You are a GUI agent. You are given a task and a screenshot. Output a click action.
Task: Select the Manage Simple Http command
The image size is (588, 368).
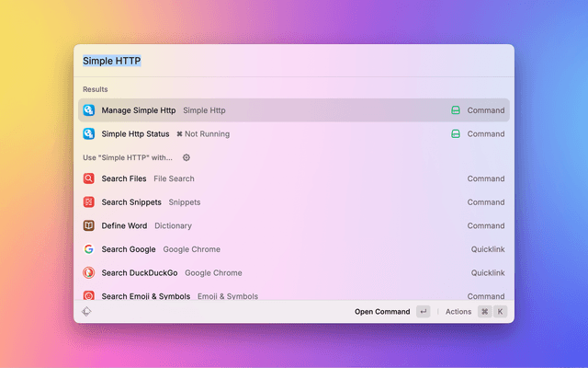click(276, 110)
